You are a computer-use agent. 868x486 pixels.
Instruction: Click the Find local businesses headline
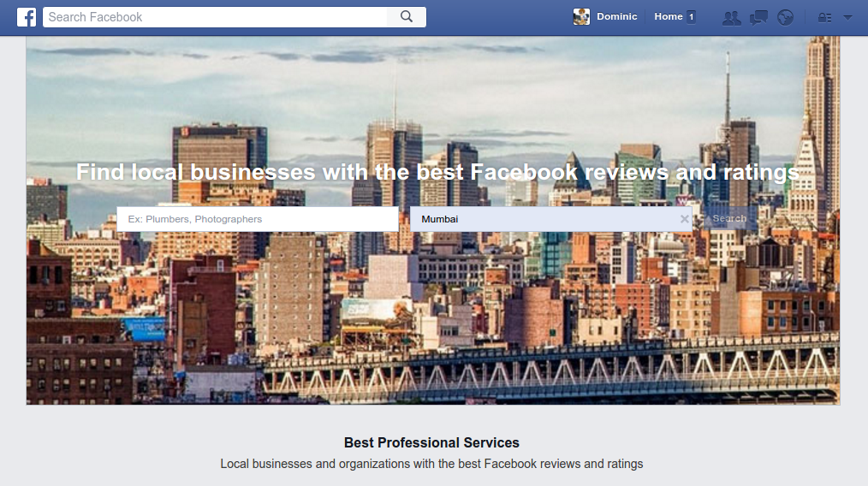point(437,172)
